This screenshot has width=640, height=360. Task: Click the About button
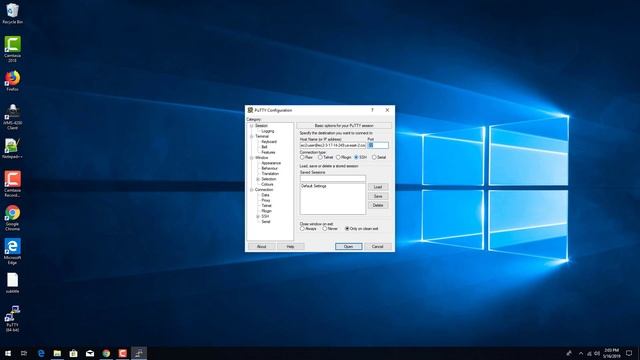[262, 247]
